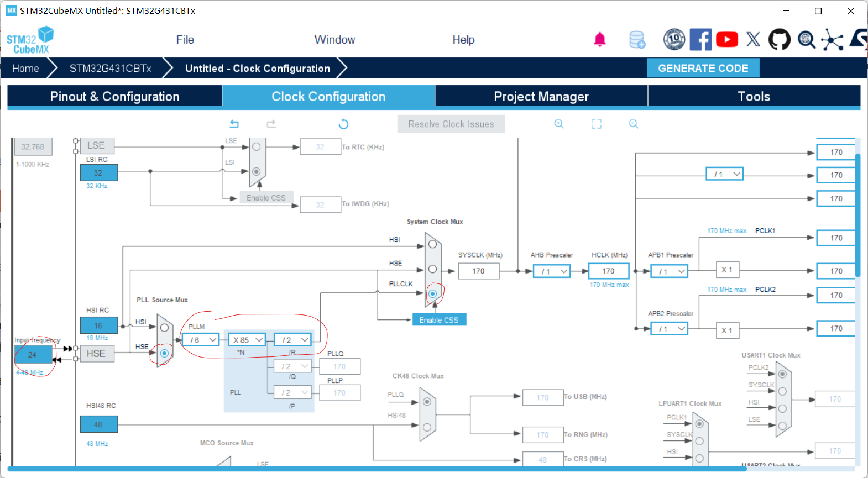Click the undo arrow in clock toolbar

[234, 124]
